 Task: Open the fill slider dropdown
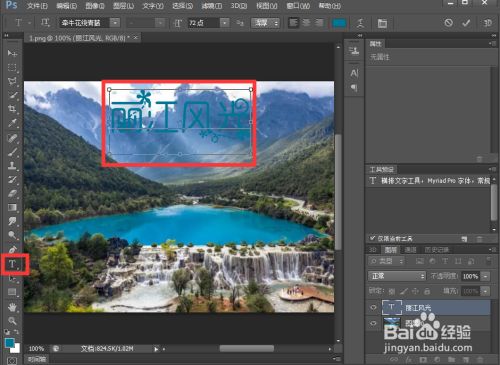pos(485,291)
